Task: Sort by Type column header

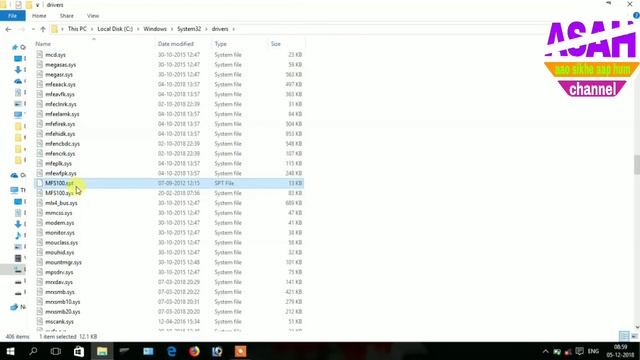Action: (x=220, y=44)
